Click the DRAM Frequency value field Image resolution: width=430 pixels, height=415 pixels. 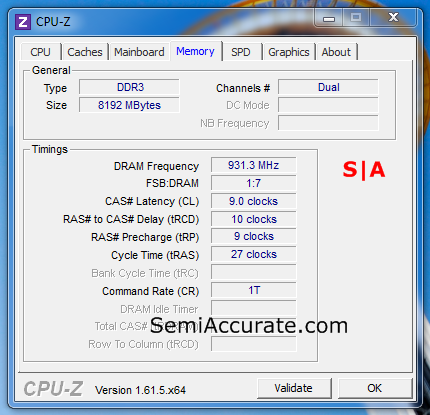253,165
